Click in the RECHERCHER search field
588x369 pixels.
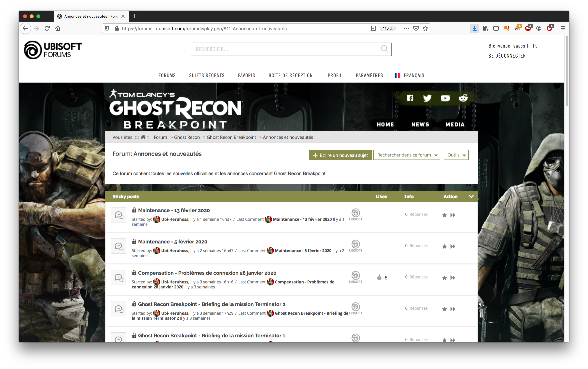[291, 49]
